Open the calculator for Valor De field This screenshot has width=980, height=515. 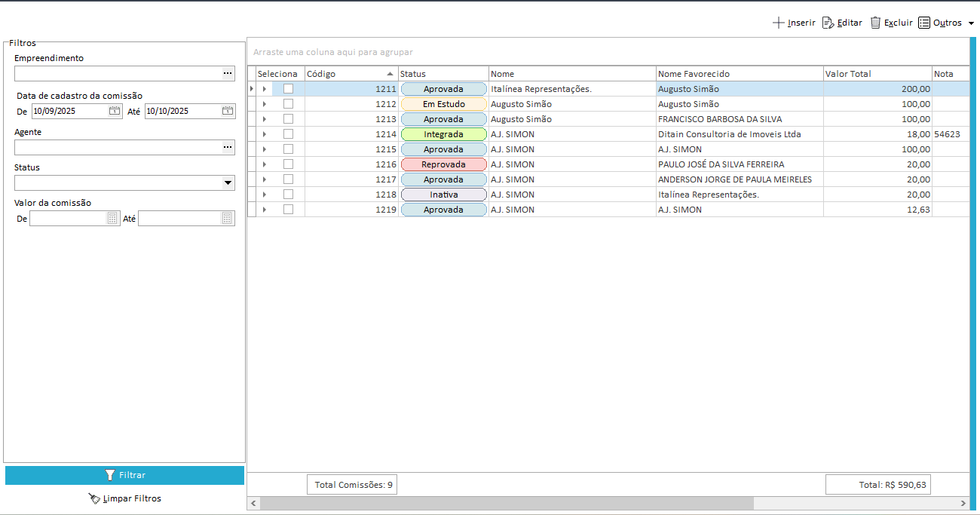click(113, 218)
